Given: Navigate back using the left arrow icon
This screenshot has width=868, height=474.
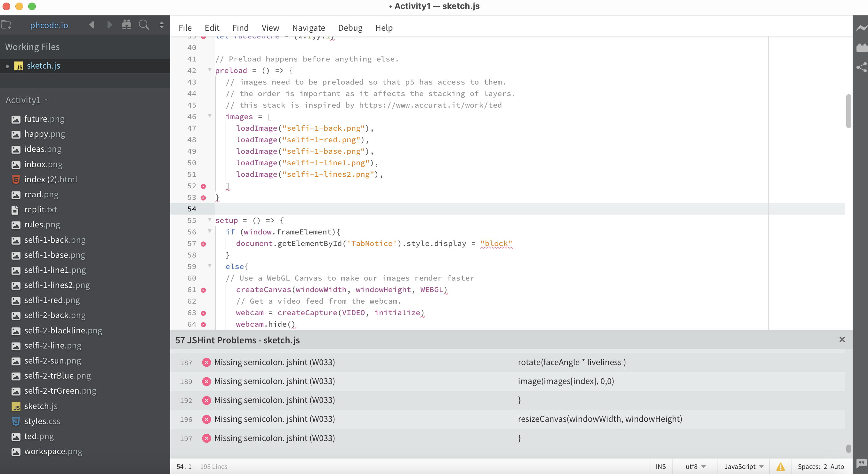Looking at the screenshot, I should click(91, 25).
